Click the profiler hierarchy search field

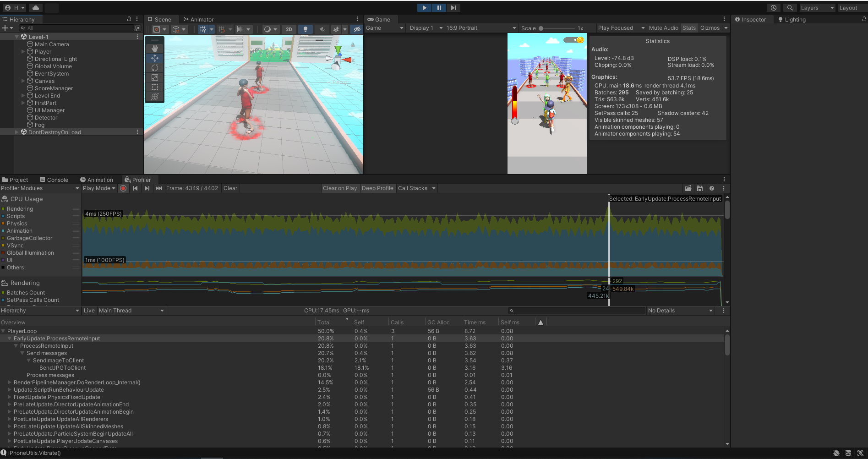click(576, 311)
